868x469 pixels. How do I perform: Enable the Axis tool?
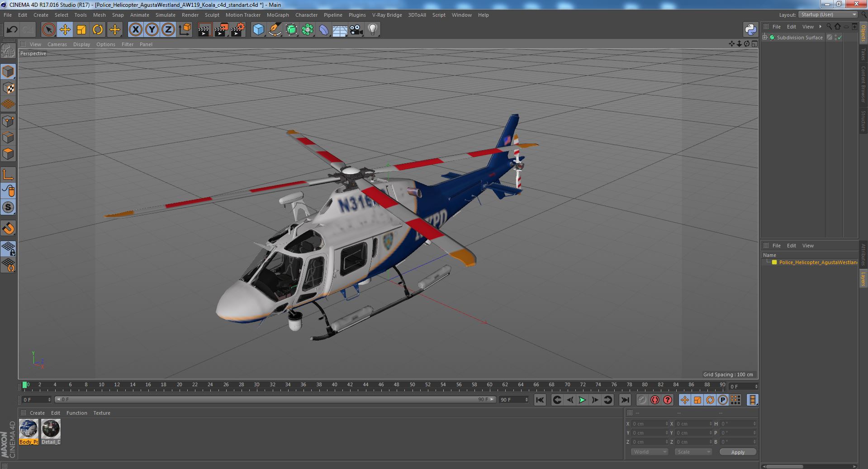coord(8,175)
